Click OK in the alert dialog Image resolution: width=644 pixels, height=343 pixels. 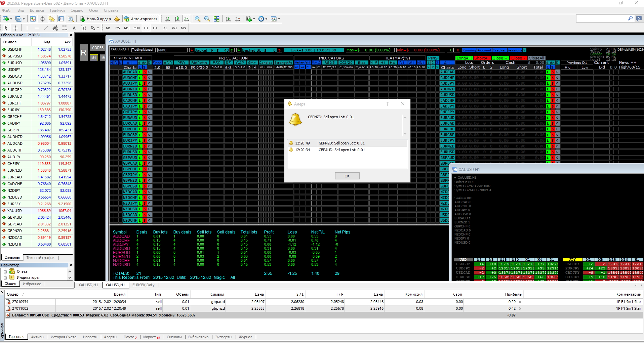pos(347,176)
